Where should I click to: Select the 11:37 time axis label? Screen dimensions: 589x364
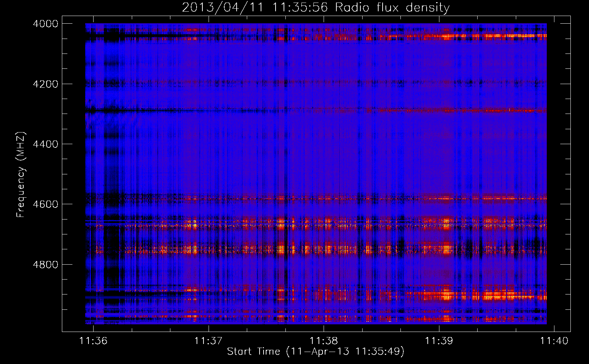pos(208,341)
